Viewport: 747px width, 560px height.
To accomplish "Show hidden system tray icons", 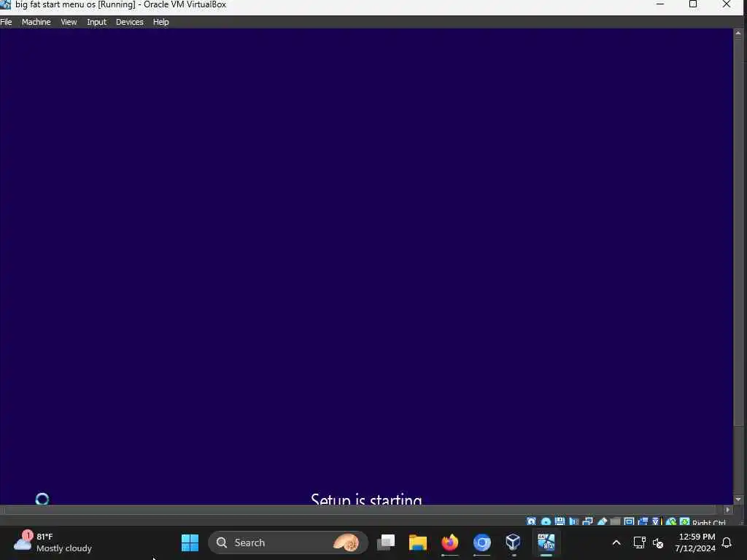I will (616, 542).
